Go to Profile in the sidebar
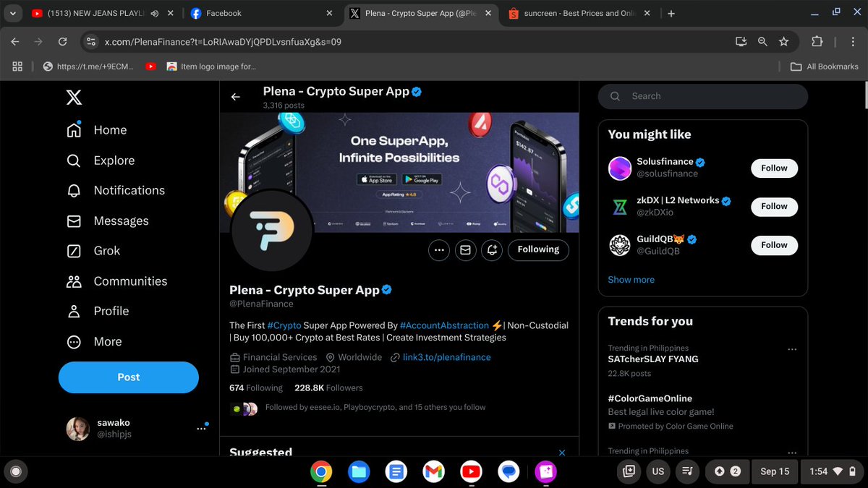Viewport: 868px width, 488px height. (98, 311)
